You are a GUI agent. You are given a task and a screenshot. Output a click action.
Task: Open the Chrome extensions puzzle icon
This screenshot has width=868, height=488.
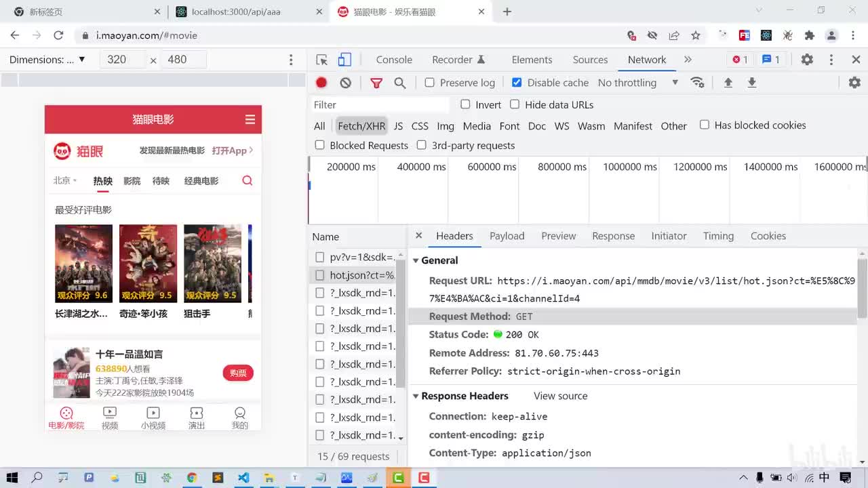tap(809, 35)
